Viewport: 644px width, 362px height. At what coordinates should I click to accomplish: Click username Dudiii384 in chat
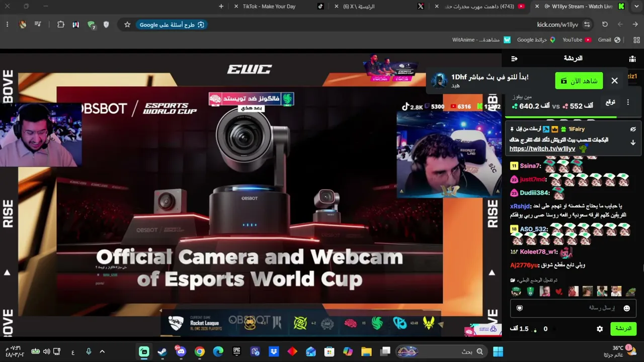(535, 193)
